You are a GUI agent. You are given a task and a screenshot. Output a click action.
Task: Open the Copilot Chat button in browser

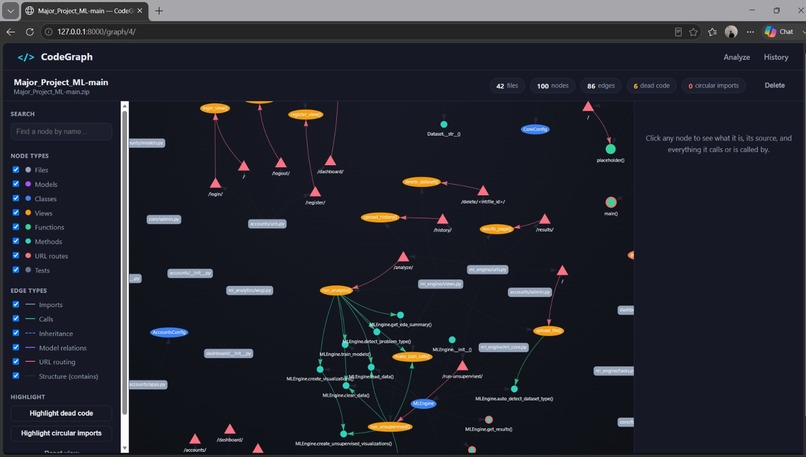780,32
